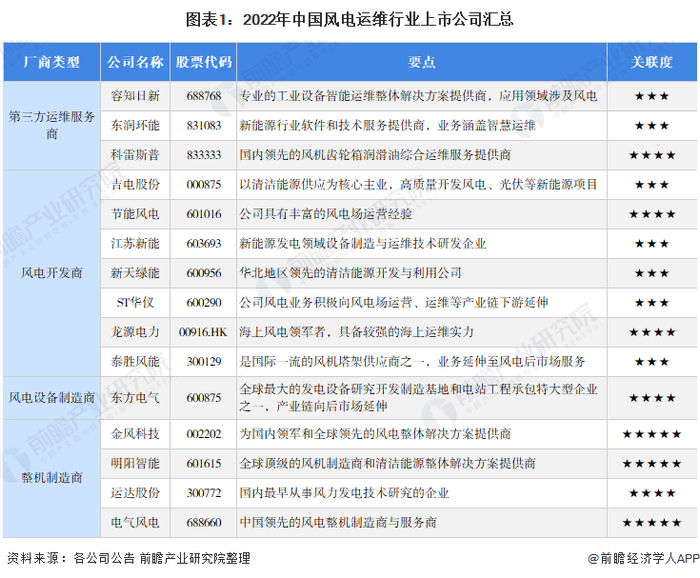Click company name 东方电气
Screen dimensions: 700x578
pyautogui.click(x=135, y=398)
